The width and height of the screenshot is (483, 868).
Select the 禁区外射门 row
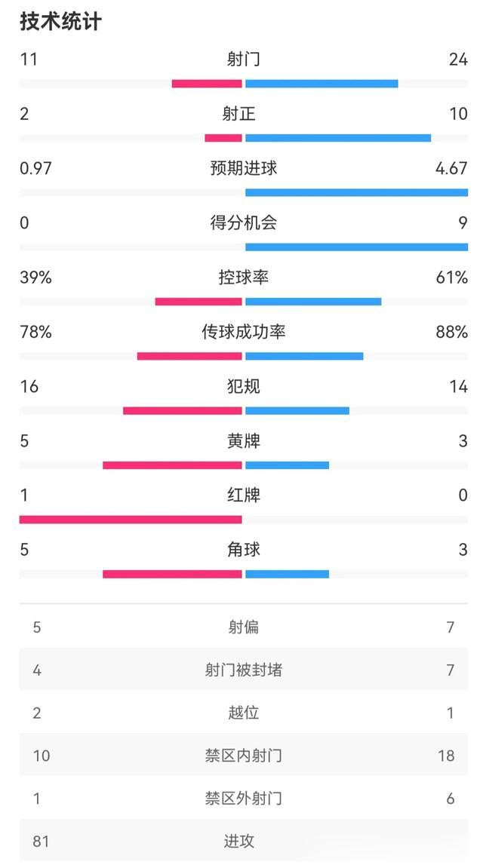243,799
